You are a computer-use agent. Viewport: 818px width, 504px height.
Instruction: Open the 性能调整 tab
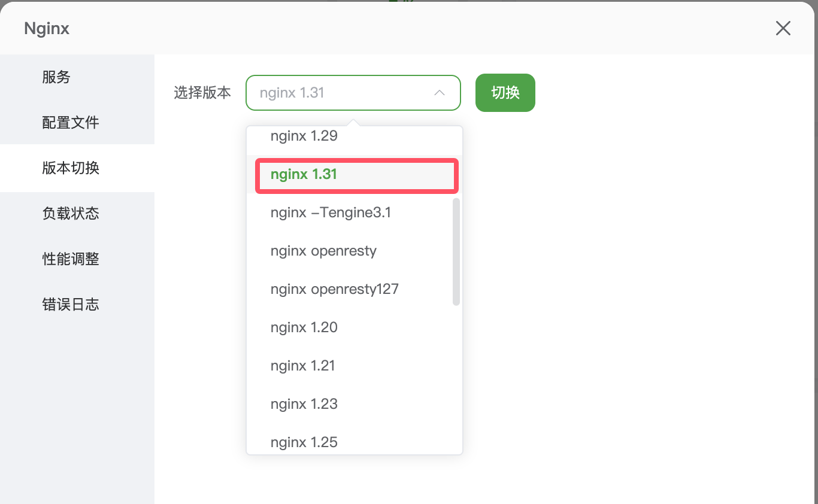click(x=77, y=259)
